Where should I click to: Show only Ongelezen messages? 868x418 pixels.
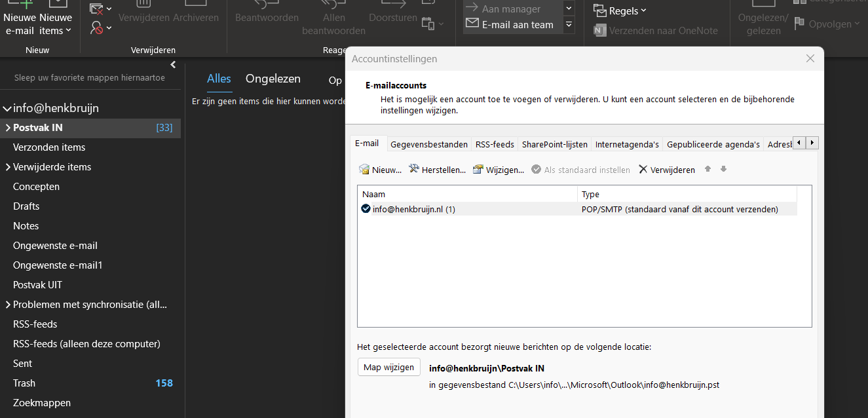273,79
